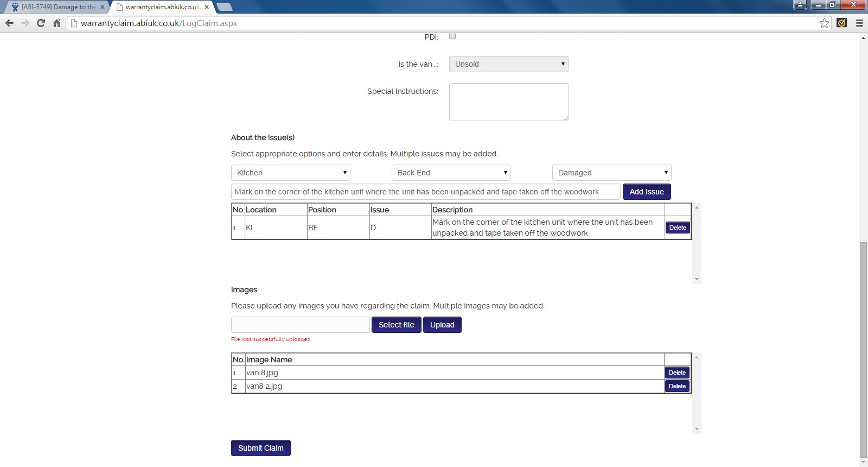The image size is (868, 467).
Task: Click the Select file button
Action: click(x=397, y=325)
